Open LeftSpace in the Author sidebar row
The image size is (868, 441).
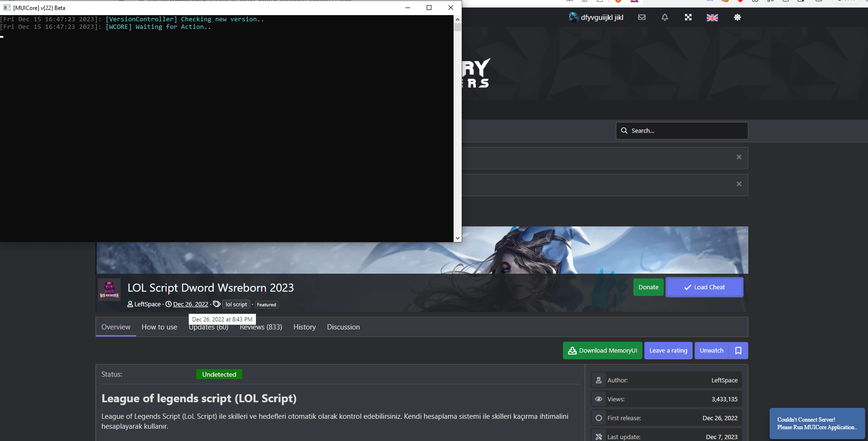pyautogui.click(x=725, y=380)
